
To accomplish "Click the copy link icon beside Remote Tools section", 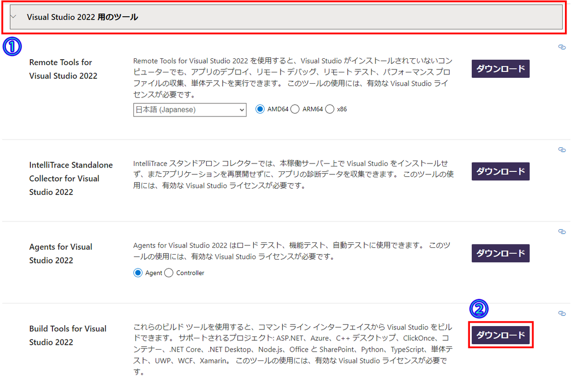I will [x=562, y=47].
